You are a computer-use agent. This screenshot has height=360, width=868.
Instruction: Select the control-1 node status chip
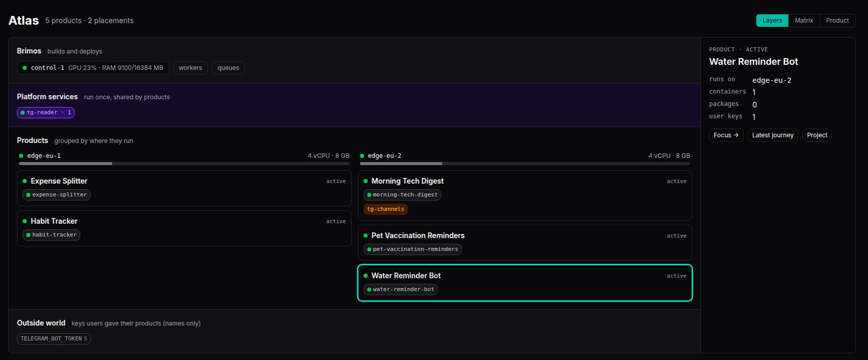click(93, 68)
